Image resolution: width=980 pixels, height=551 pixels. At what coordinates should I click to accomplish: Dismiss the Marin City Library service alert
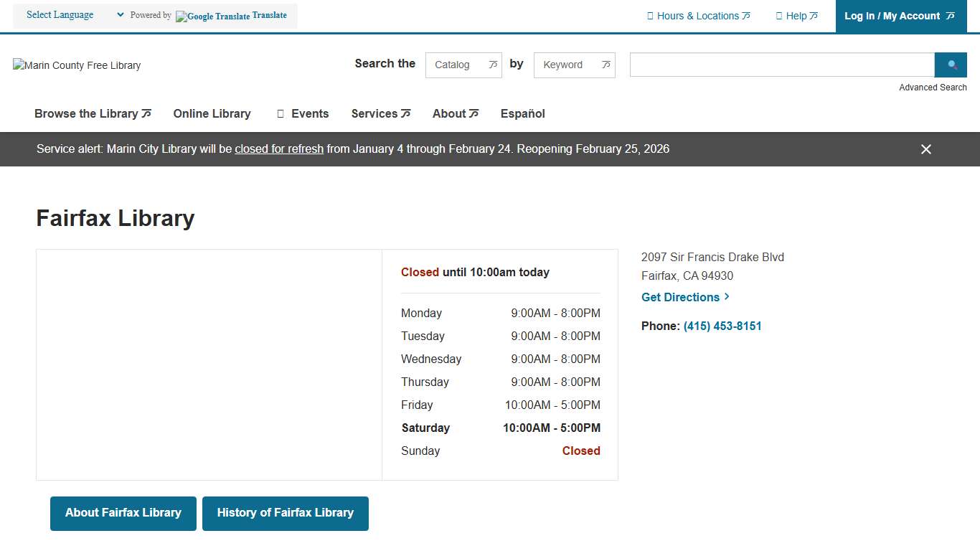(x=925, y=149)
